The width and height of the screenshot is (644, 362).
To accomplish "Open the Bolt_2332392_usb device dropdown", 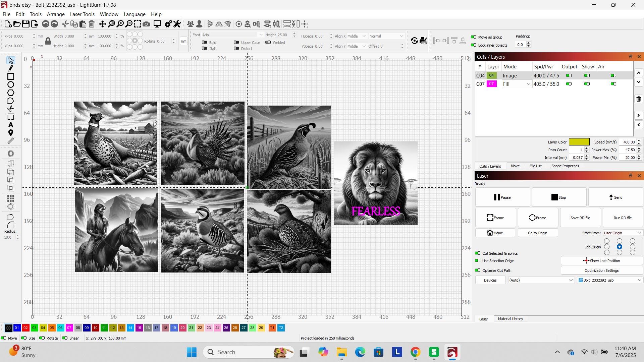I will (610, 280).
